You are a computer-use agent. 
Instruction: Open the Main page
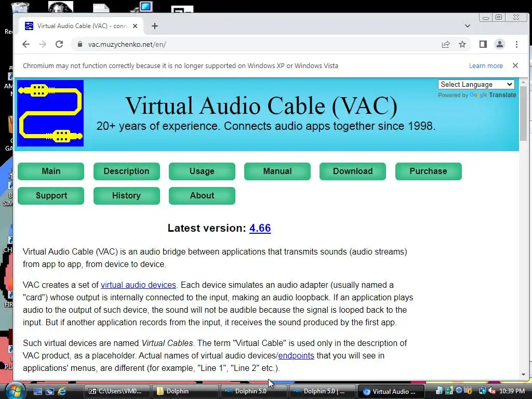click(x=51, y=171)
